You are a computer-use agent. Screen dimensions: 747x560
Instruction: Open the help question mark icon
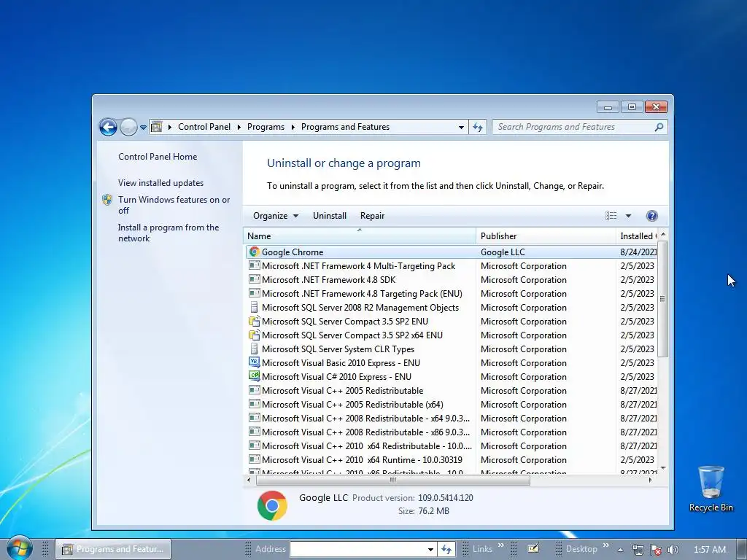[651, 216]
